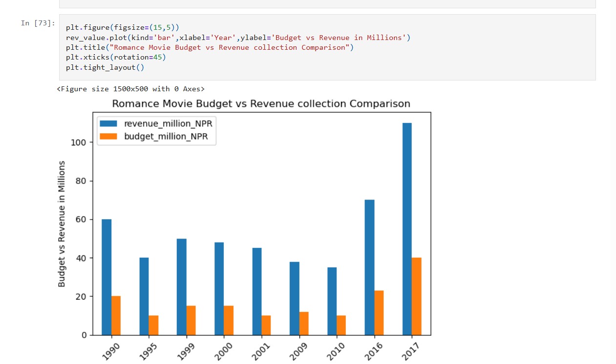Click the 2017 orange budget bar

point(416,296)
